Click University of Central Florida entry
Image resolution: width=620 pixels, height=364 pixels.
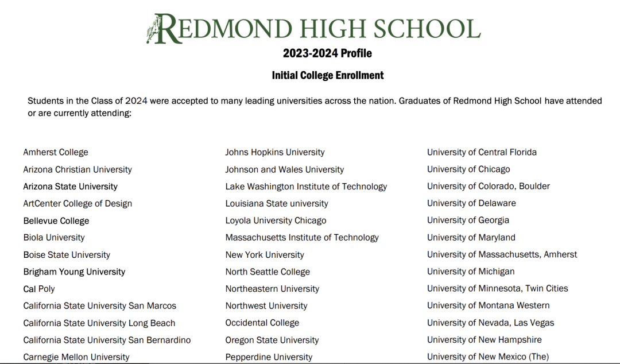pyautogui.click(x=482, y=152)
